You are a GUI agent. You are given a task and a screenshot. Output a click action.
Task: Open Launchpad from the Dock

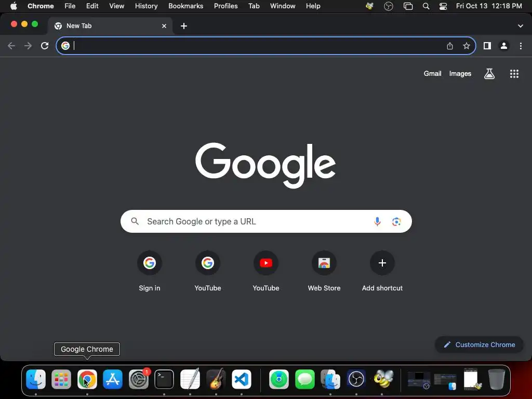click(x=61, y=379)
